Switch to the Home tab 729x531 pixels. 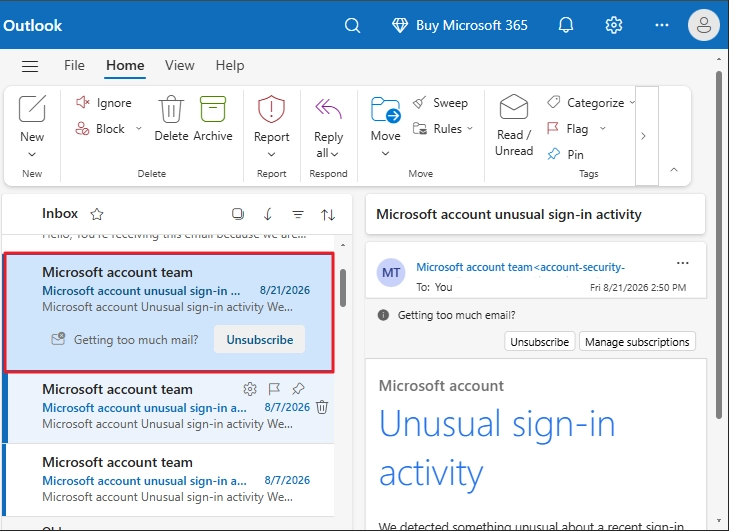pos(125,65)
